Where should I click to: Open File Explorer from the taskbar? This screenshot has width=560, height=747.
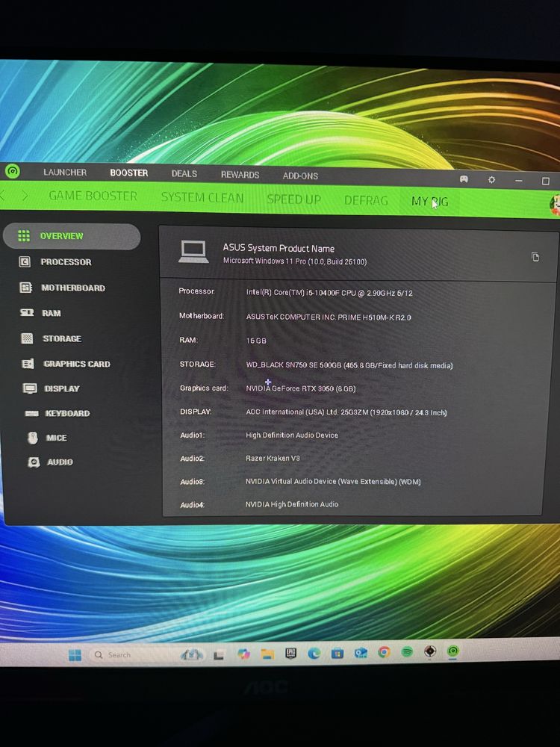267,654
